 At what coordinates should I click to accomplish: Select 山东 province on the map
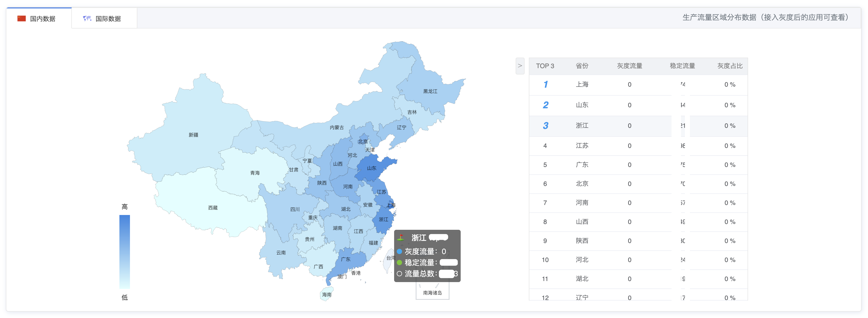372,169
